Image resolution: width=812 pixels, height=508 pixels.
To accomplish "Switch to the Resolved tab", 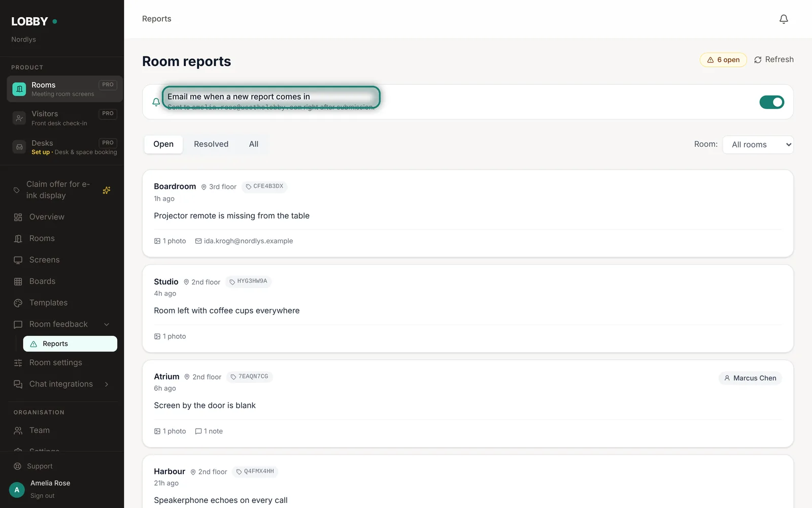I will [x=211, y=144].
